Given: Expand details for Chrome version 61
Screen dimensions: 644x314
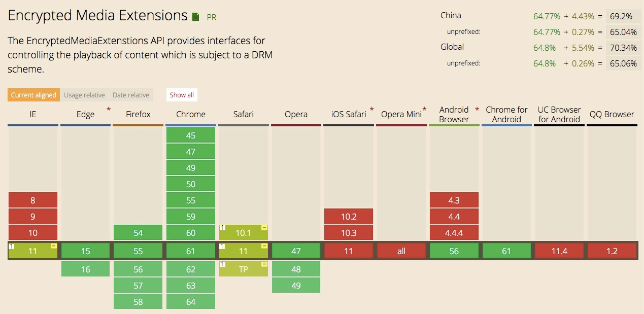Looking at the screenshot, I should pos(191,251).
